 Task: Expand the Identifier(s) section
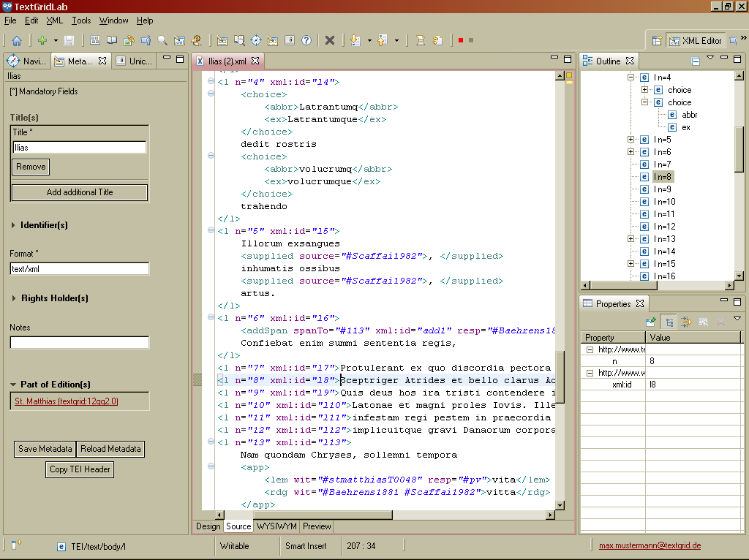tap(13, 225)
